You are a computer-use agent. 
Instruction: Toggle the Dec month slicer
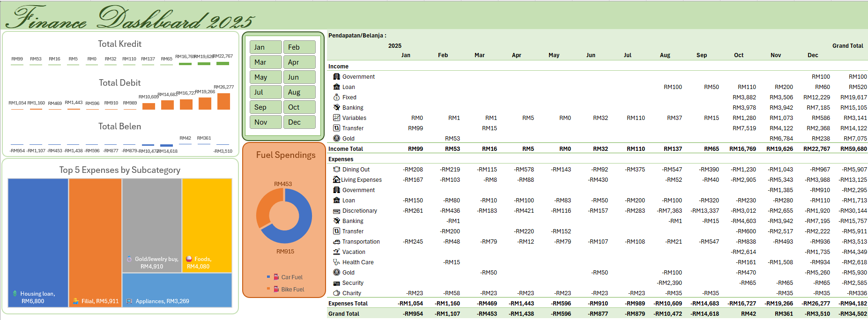pyautogui.click(x=299, y=122)
